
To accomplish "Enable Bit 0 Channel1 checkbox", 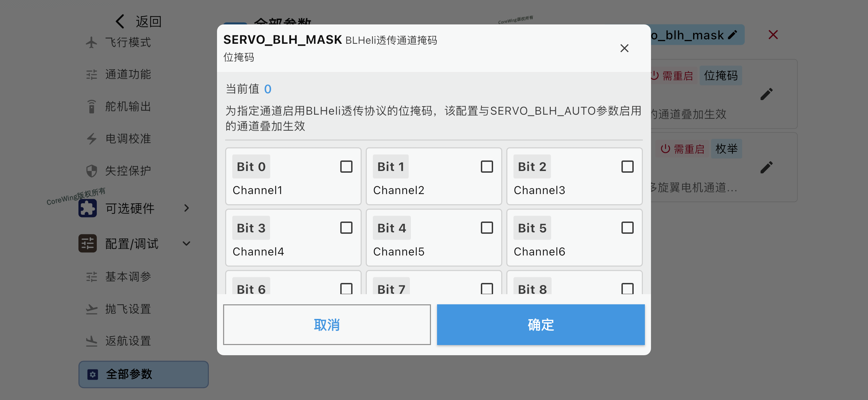I will point(346,167).
